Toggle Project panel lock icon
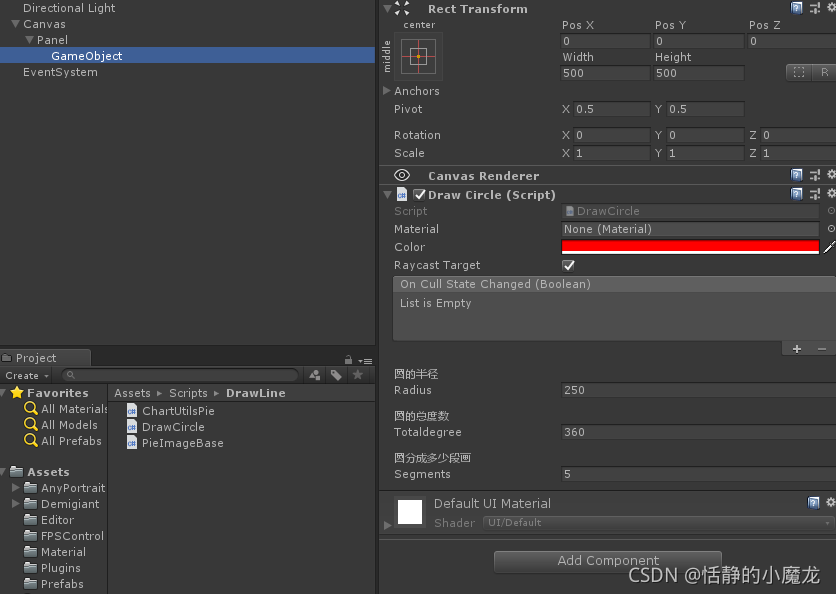Screen dimensions: 836x594 pyautogui.click(x=348, y=360)
